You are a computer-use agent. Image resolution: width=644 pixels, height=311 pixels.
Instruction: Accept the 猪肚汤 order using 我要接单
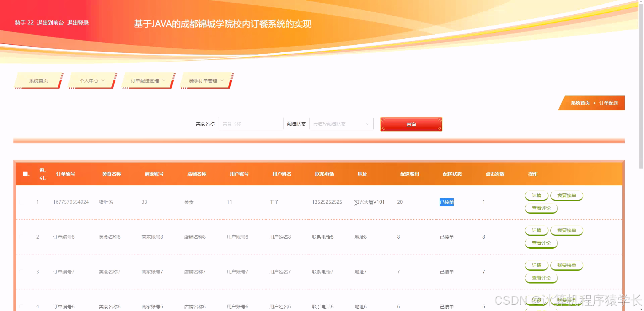566,195
